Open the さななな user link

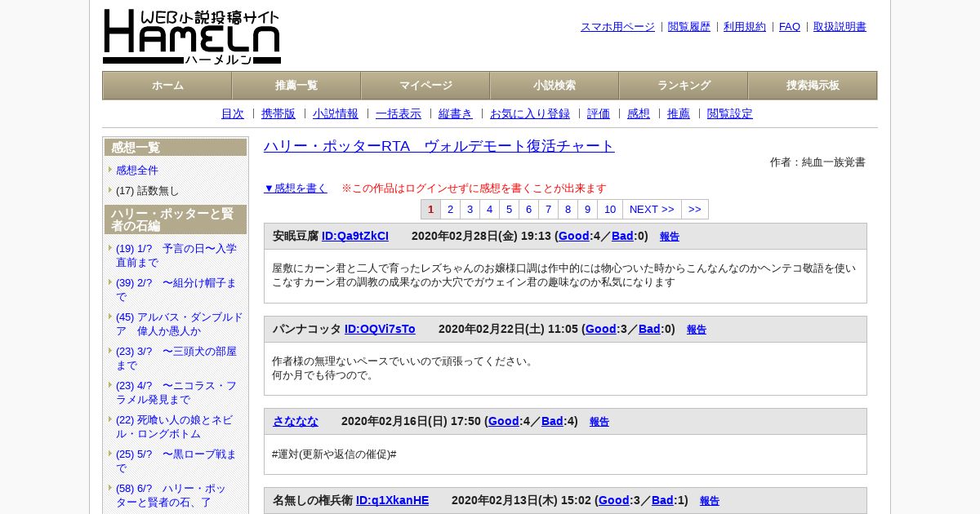pyautogui.click(x=296, y=421)
